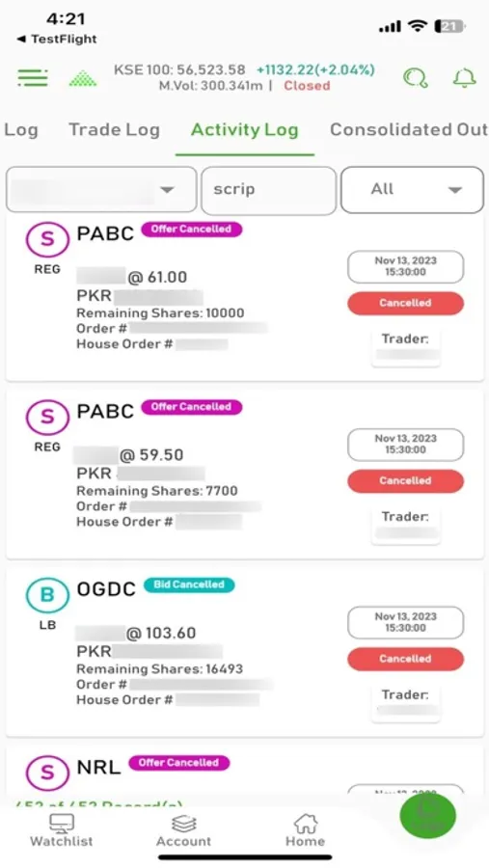This screenshot has height=868, width=489.
Task: Tap the green floating trade button
Action: pyautogui.click(x=427, y=815)
